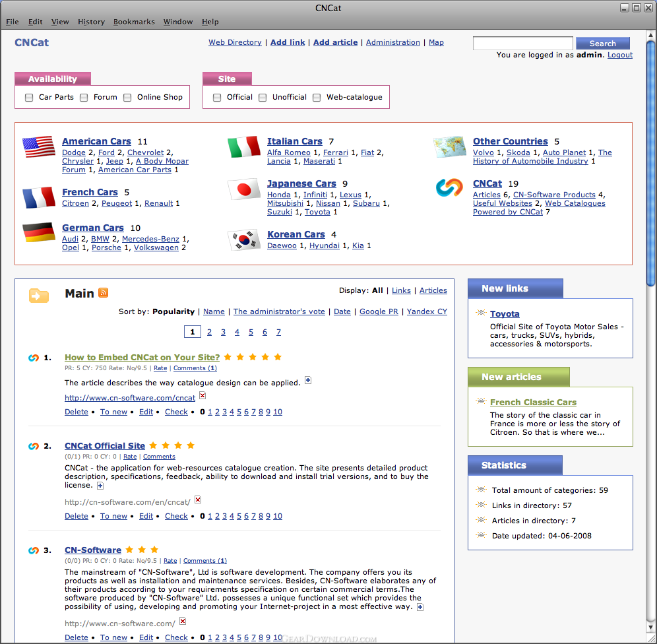Click the Italian flag icon
The image size is (657, 644).
[x=244, y=146]
